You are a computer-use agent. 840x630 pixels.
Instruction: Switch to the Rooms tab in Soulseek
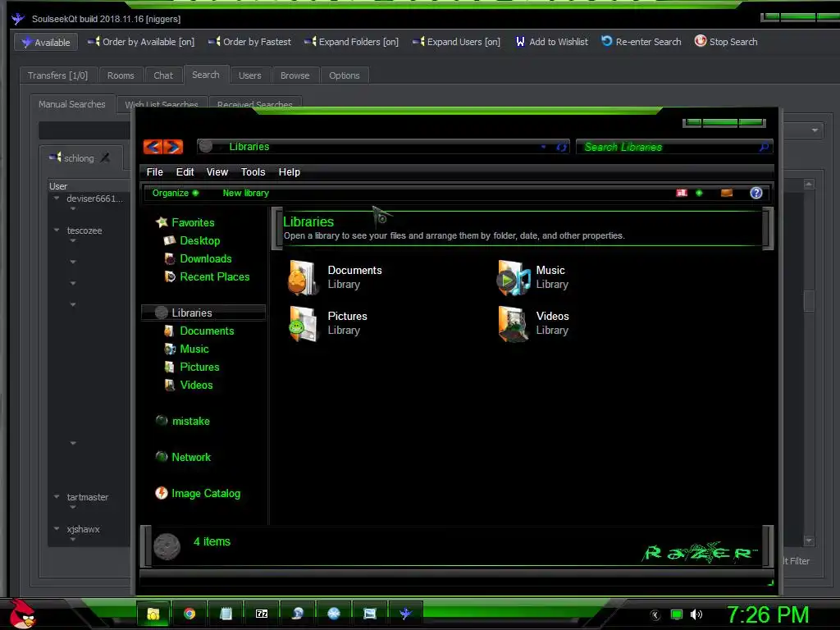(x=121, y=75)
